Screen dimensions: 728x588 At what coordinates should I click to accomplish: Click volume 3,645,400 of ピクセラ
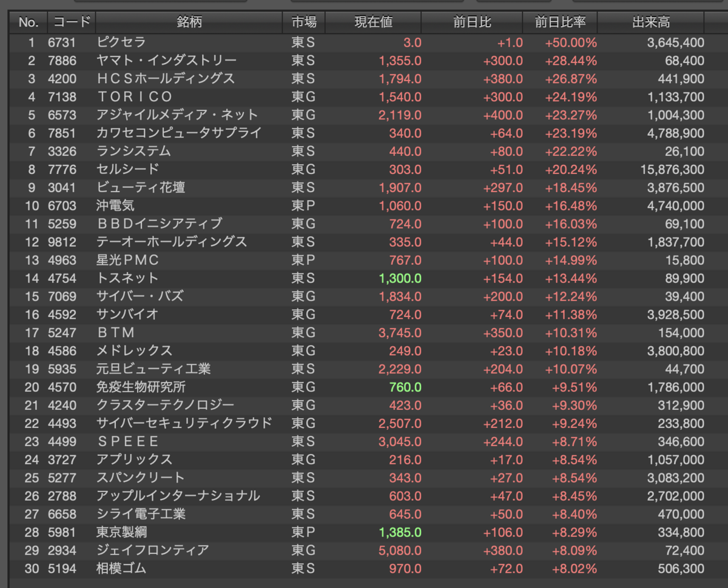(x=676, y=42)
